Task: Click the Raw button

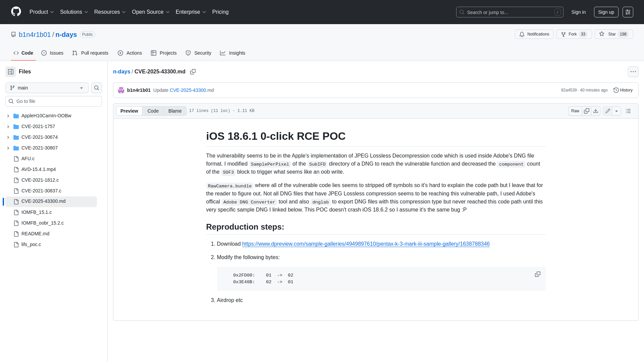Action: [x=575, y=111]
